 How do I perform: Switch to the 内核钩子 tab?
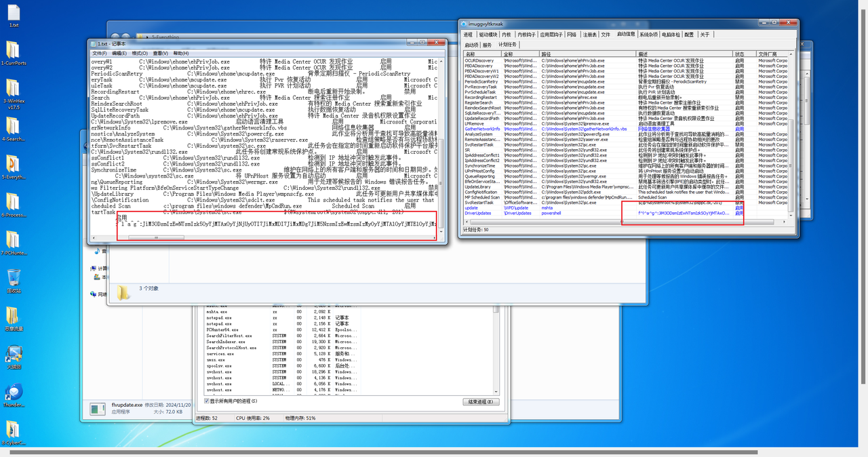point(526,35)
